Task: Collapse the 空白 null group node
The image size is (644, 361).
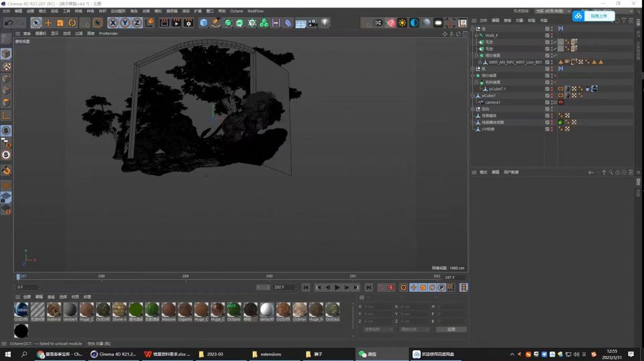Action: tap(473, 109)
